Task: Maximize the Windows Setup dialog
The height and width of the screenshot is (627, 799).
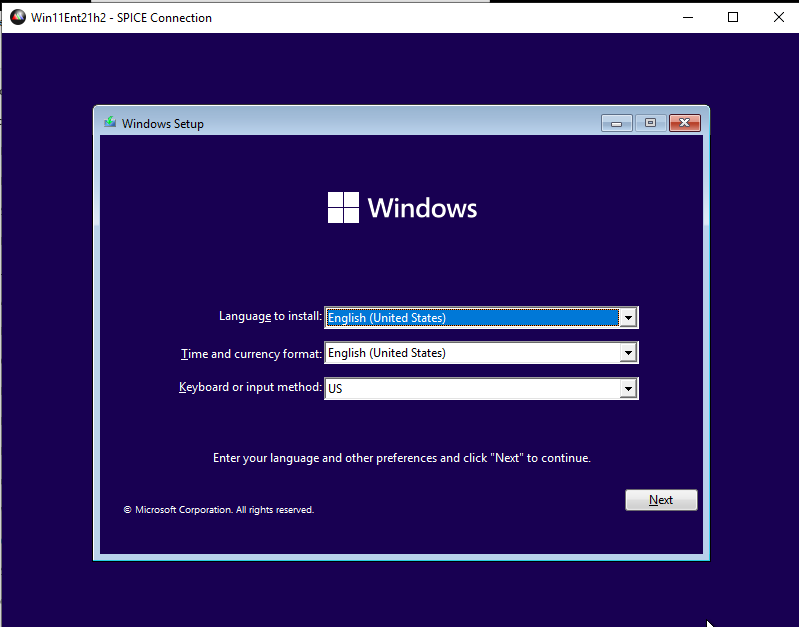Action: pos(650,123)
